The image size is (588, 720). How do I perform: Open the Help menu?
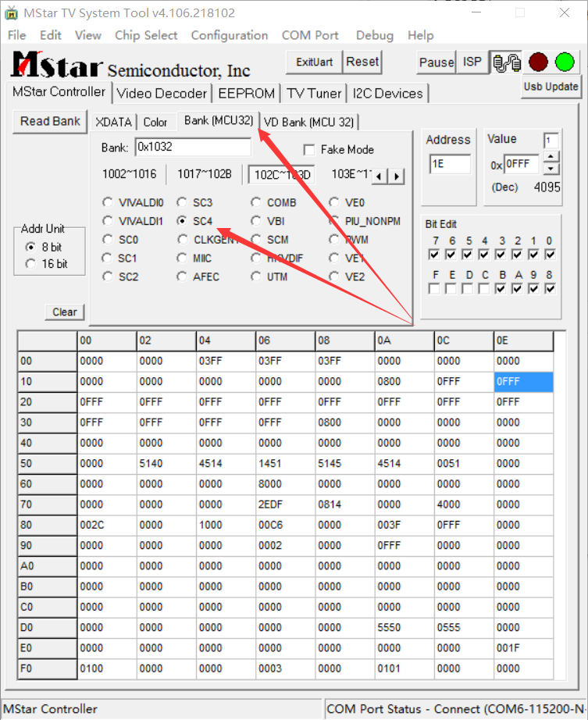click(x=420, y=35)
